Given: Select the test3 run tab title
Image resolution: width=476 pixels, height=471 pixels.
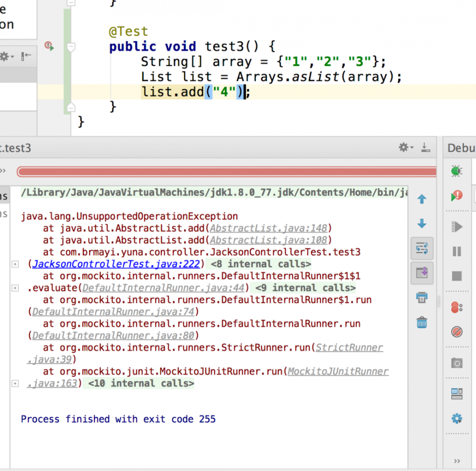Looking at the screenshot, I should point(16,148).
